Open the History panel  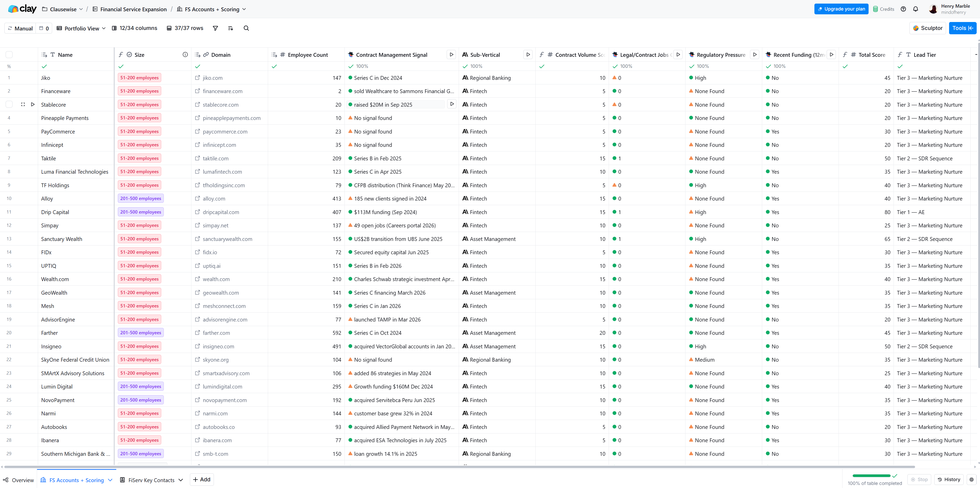[948, 480]
